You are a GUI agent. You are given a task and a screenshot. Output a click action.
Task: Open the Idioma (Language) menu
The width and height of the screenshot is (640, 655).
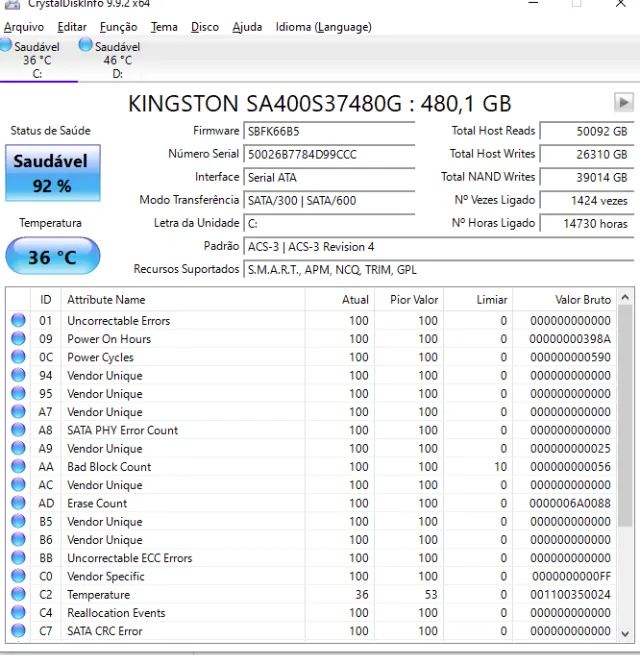tap(323, 27)
